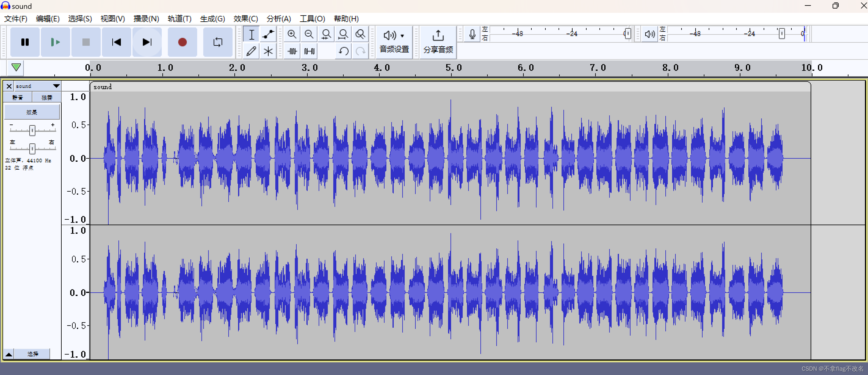The image size is (868, 375).
Task: Open 音频设置 audio setup dropdown
Action: point(394,42)
